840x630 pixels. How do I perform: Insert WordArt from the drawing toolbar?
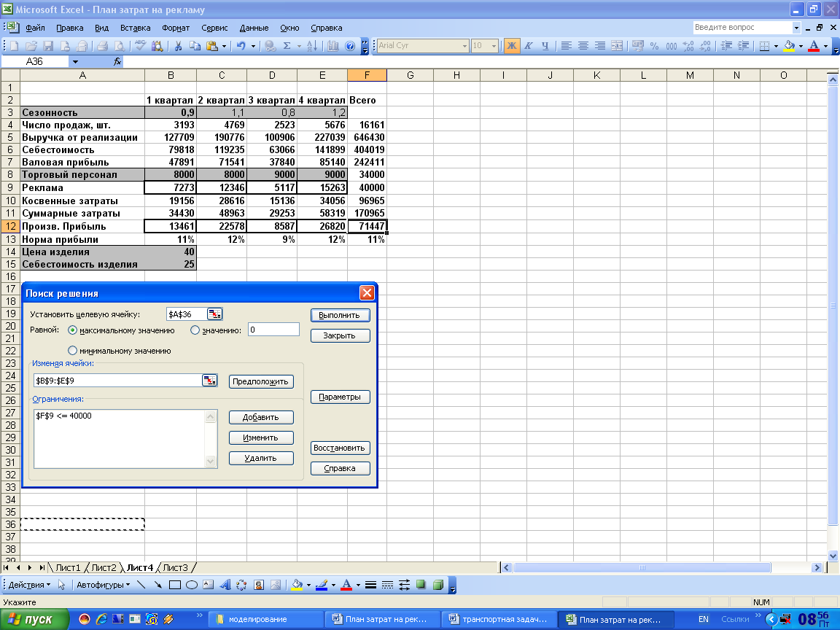coord(225,585)
